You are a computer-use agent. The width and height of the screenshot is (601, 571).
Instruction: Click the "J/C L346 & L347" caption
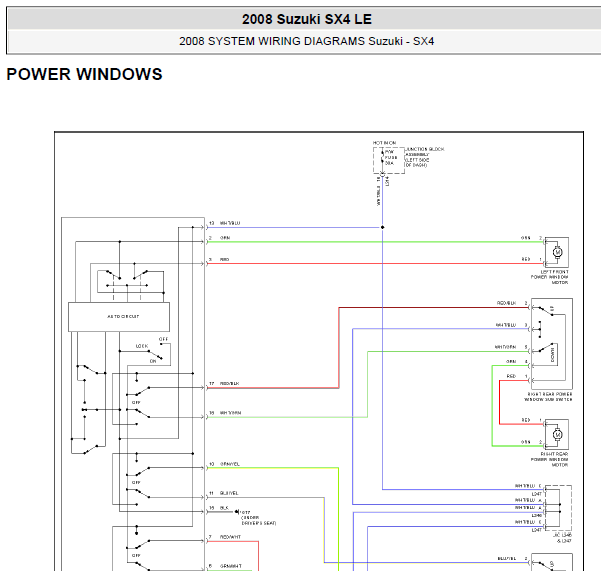click(562, 538)
